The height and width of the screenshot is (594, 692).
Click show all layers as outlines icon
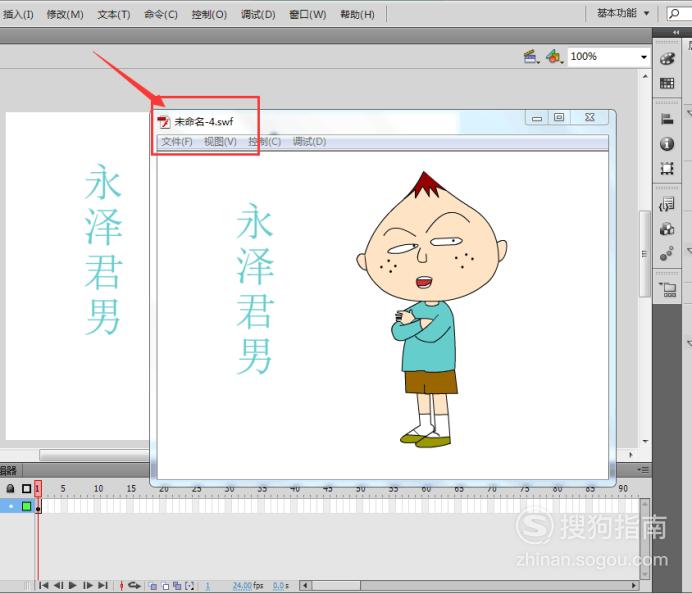click(26, 489)
